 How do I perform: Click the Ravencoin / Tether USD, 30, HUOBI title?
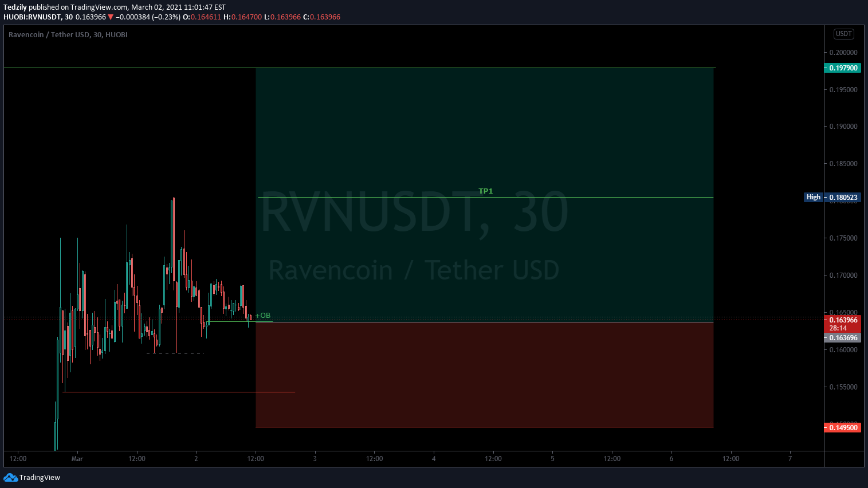(x=68, y=35)
